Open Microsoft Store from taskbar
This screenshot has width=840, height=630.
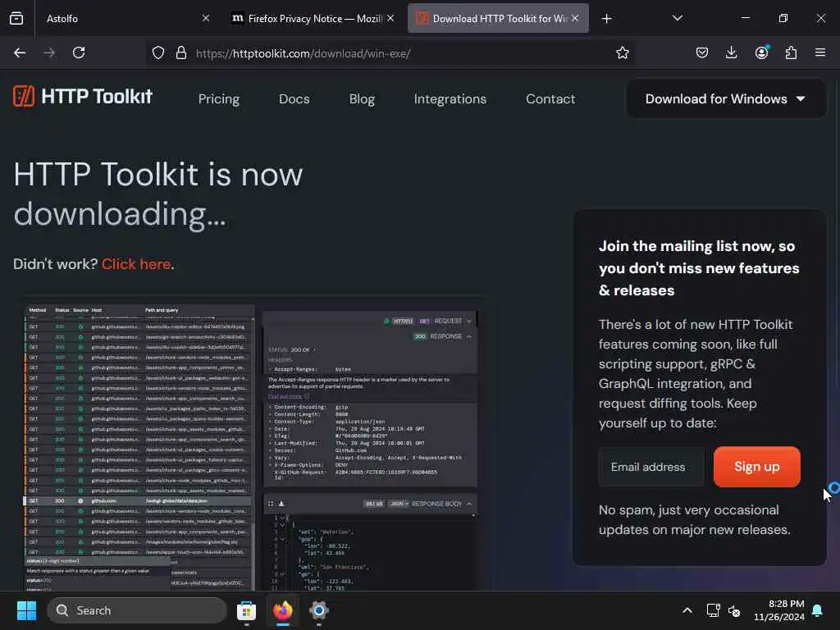[246, 610]
